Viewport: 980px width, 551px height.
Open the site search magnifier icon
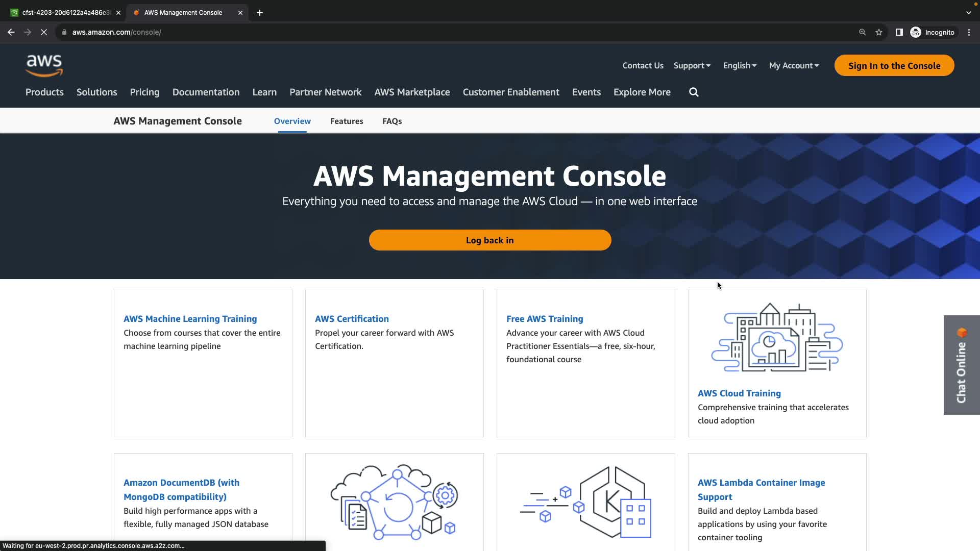pyautogui.click(x=694, y=92)
